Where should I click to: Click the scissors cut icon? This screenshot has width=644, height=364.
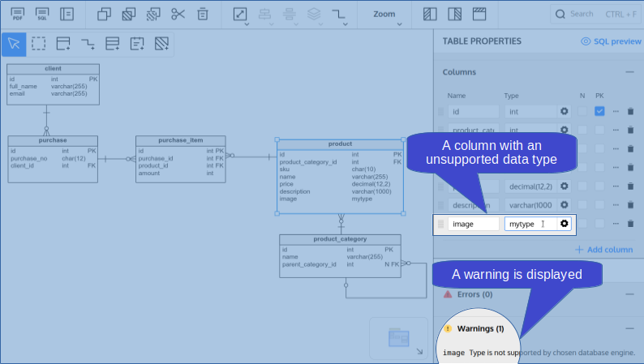[x=178, y=14]
